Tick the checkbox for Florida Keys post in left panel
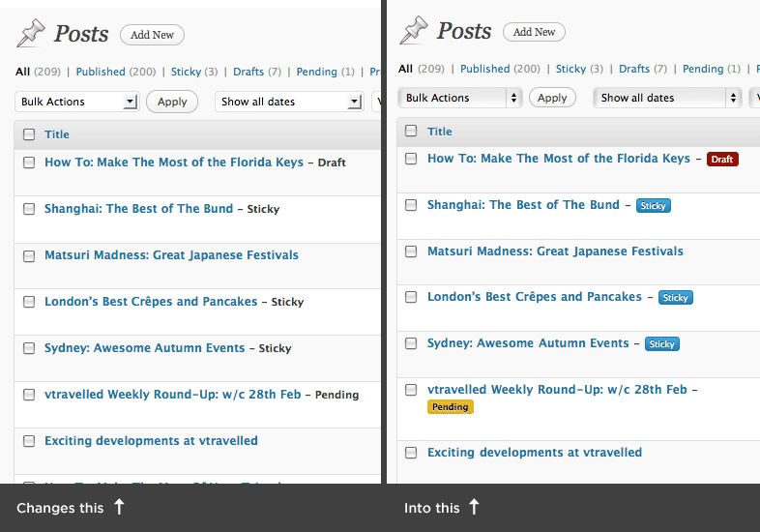The height and width of the screenshot is (532, 760). pyautogui.click(x=29, y=163)
